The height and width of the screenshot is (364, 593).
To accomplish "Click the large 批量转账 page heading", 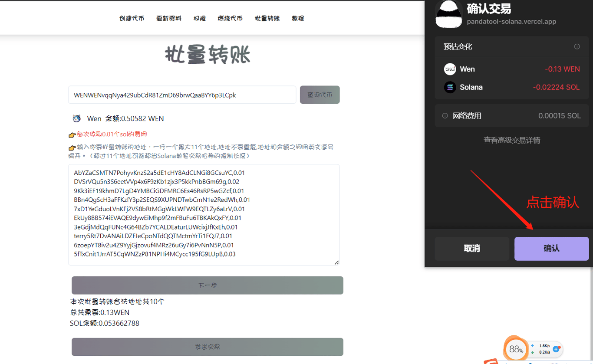I will point(208,55).
